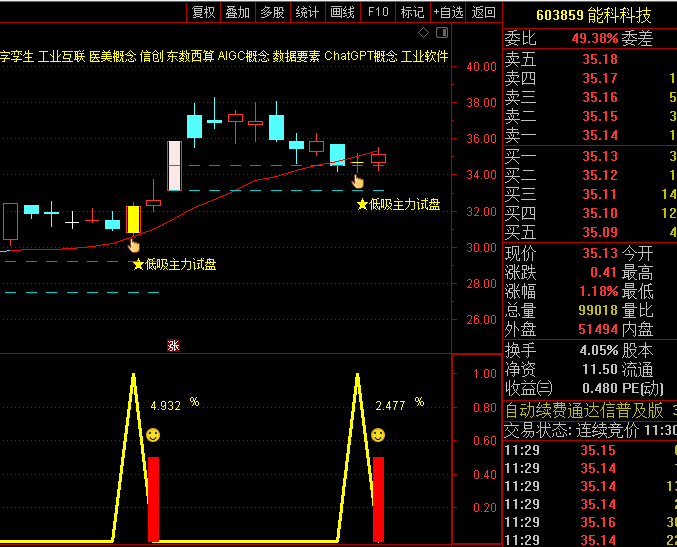Select the 画线 drawing tool
677x547 pixels.
[342, 12]
